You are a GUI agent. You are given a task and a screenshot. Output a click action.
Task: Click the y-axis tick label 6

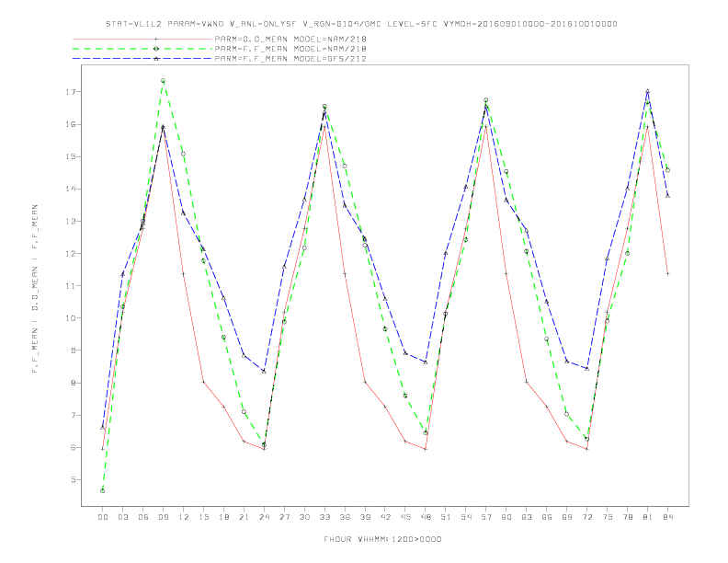[x=73, y=447]
